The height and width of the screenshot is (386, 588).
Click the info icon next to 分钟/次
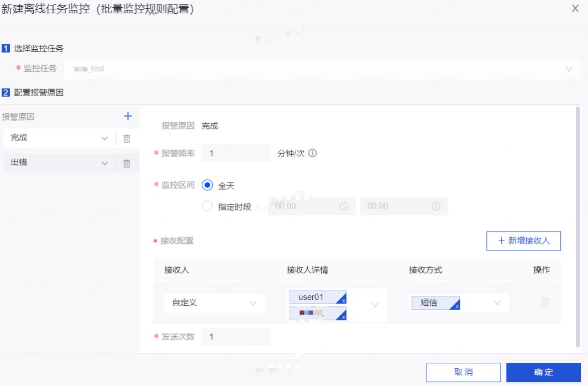pyautogui.click(x=312, y=153)
